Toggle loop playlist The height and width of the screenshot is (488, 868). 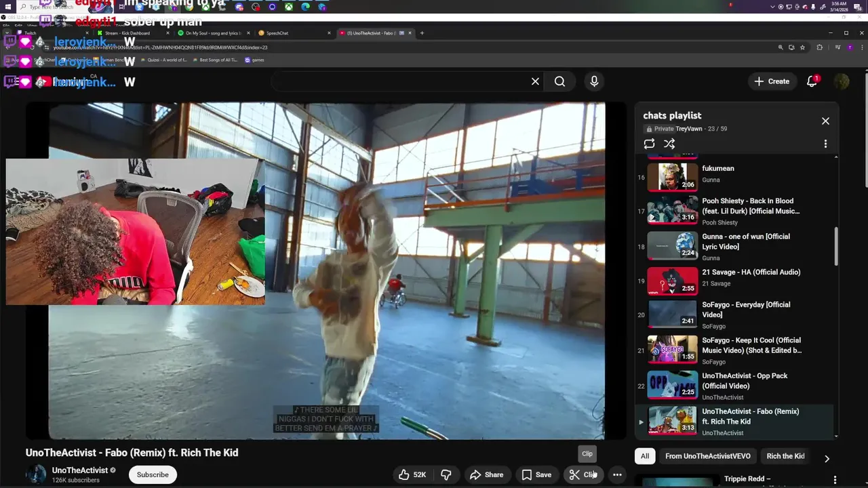click(649, 144)
